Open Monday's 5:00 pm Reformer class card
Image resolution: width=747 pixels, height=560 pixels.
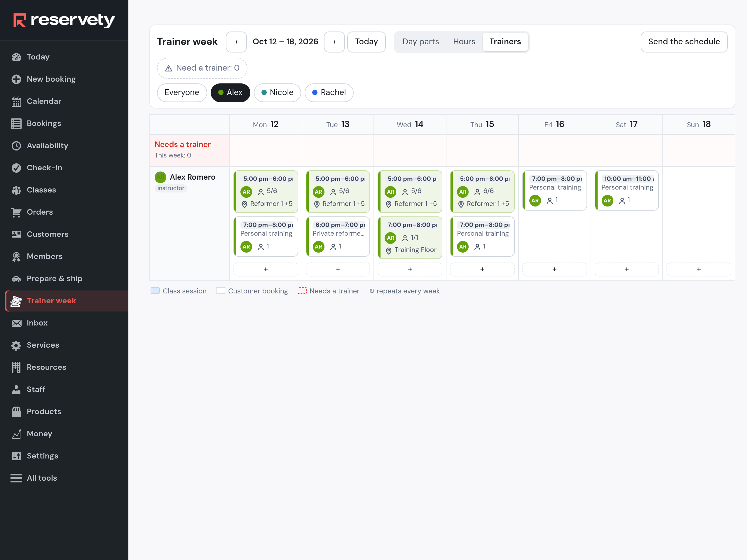pos(266,191)
